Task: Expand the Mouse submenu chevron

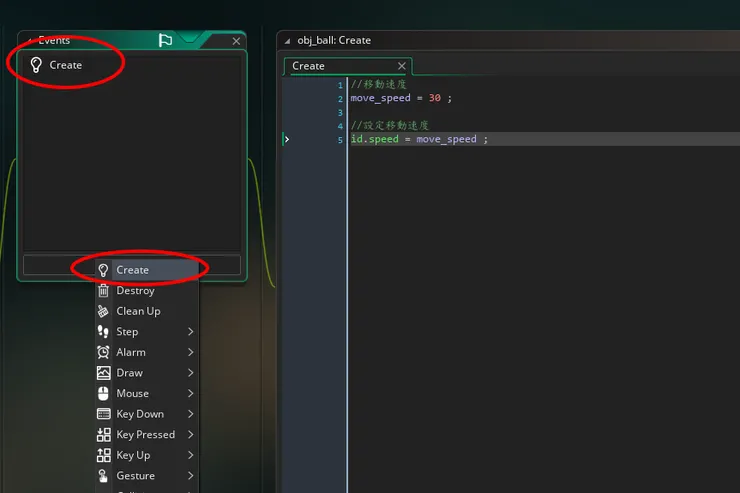Action: 191,393
